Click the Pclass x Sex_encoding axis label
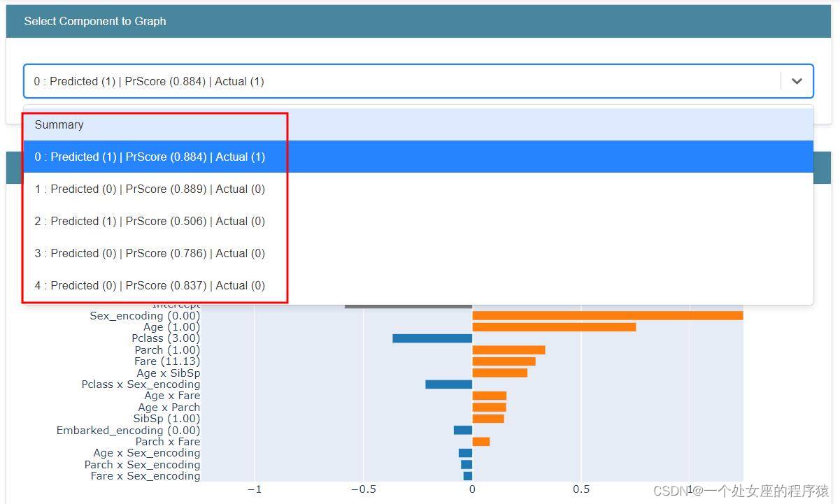The height and width of the screenshot is (504, 840). 141,384
